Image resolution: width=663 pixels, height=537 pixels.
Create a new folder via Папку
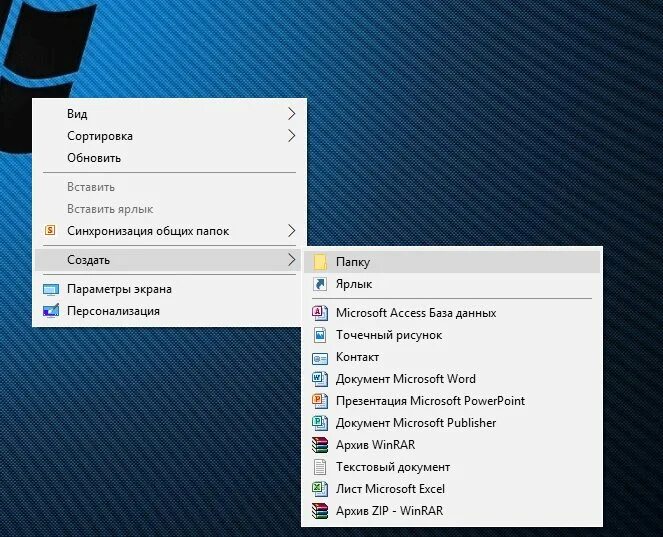pos(452,262)
